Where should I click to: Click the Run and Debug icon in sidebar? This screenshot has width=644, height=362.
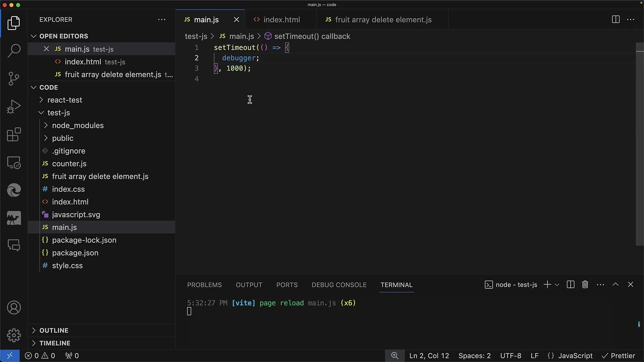[x=14, y=107]
